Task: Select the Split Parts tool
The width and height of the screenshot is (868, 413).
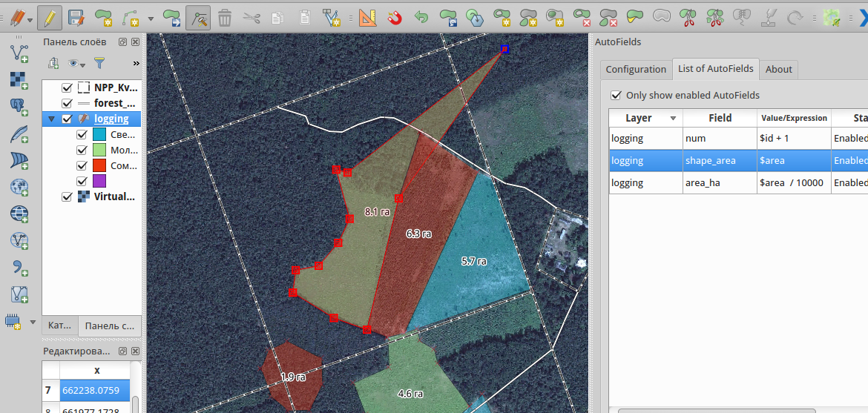Action: (x=714, y=18)
